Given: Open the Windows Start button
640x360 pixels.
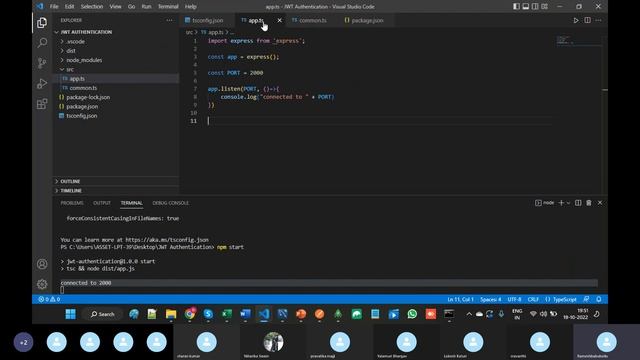Looking at the screenshot, I should pyautogui.click(x=71, y=314).
